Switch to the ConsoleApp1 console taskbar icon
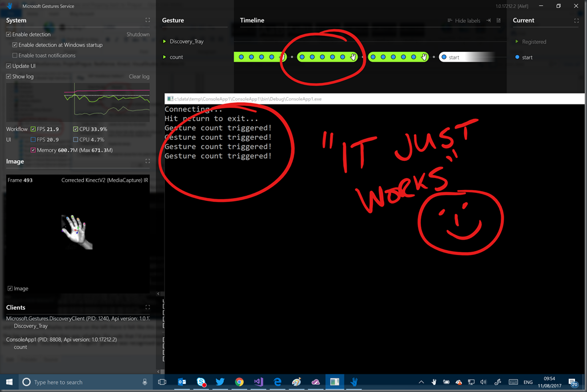This screenshot has width=587, height=392. coord(335,382)
